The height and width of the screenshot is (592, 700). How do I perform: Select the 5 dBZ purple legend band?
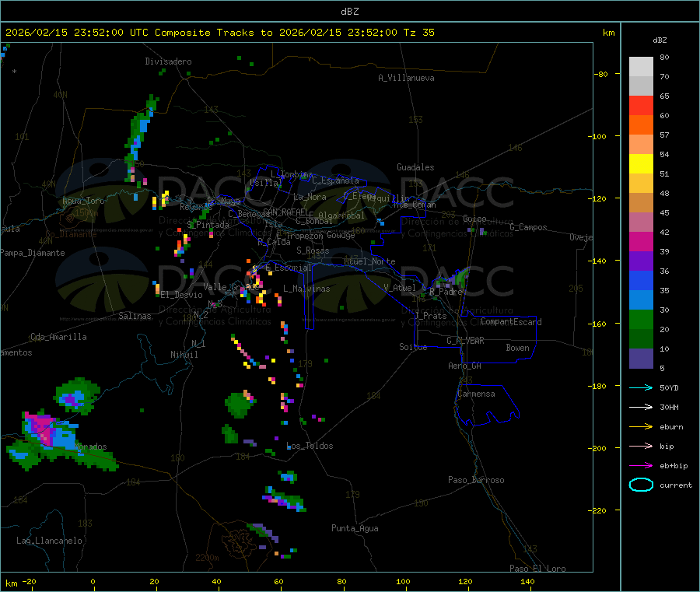tap(641, 359)
